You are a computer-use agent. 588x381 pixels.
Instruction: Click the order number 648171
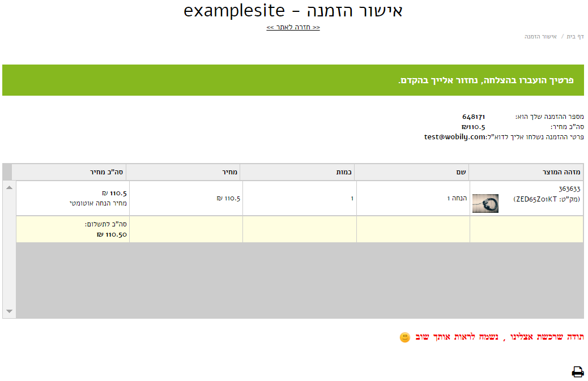pos(474,117)
